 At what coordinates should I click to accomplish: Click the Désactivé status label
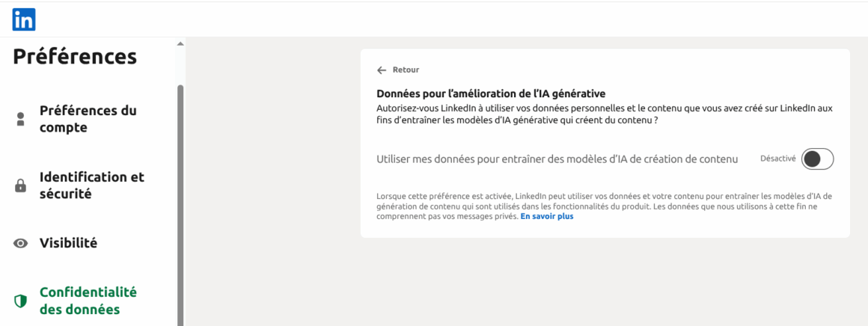[777, 159]
